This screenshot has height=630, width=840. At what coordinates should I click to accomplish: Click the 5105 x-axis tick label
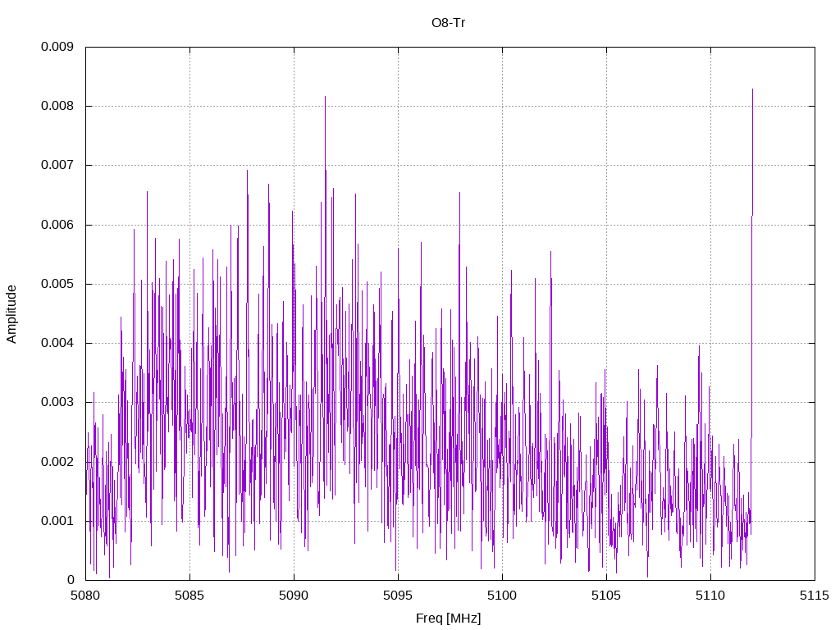(x=606, y=596)
